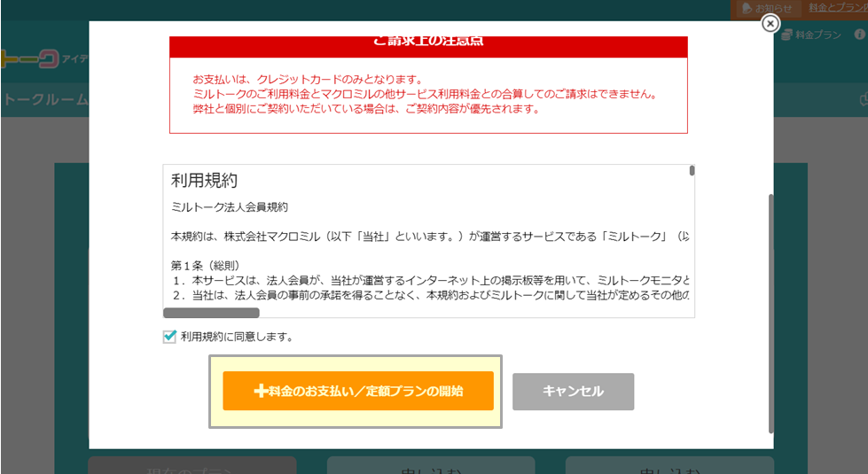Image resolution: width=868 pixels, height=474 pixels.
Task: Click the middle 申し込む button at bottom
Action: coord(431,465)
